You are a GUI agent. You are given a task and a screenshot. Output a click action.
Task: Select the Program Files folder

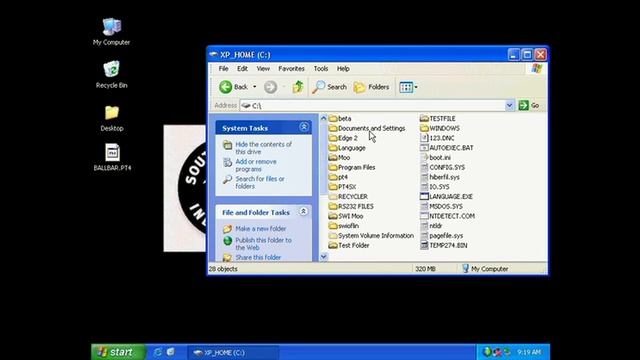click(352, 167)
